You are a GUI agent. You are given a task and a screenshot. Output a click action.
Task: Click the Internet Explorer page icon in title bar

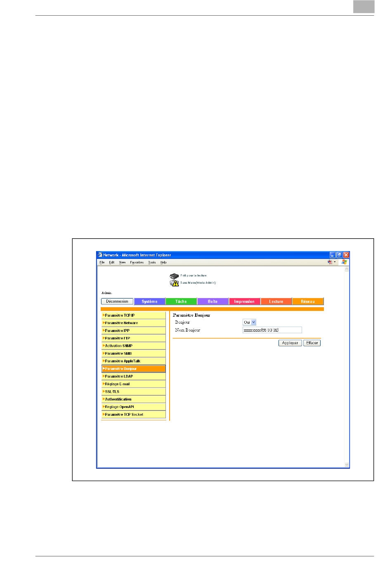click(100, 255)
